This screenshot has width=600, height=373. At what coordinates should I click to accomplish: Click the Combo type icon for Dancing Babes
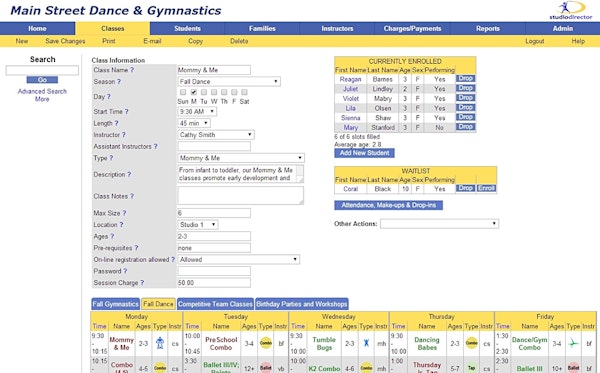(471, 343)
